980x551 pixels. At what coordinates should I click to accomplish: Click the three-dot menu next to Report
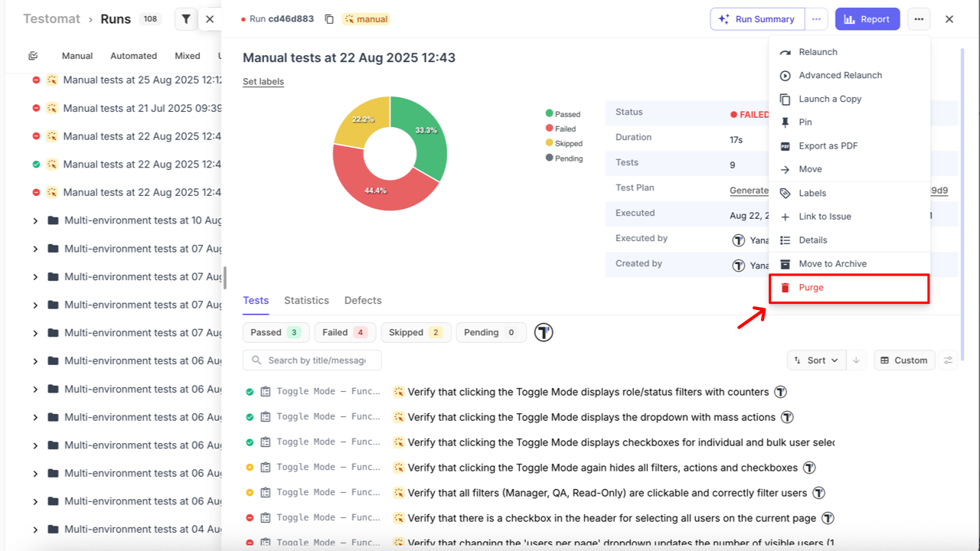coord(919,19)
